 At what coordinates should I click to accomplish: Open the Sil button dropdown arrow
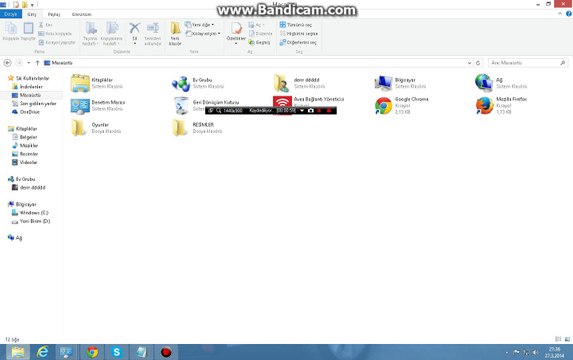pos(134,43)
